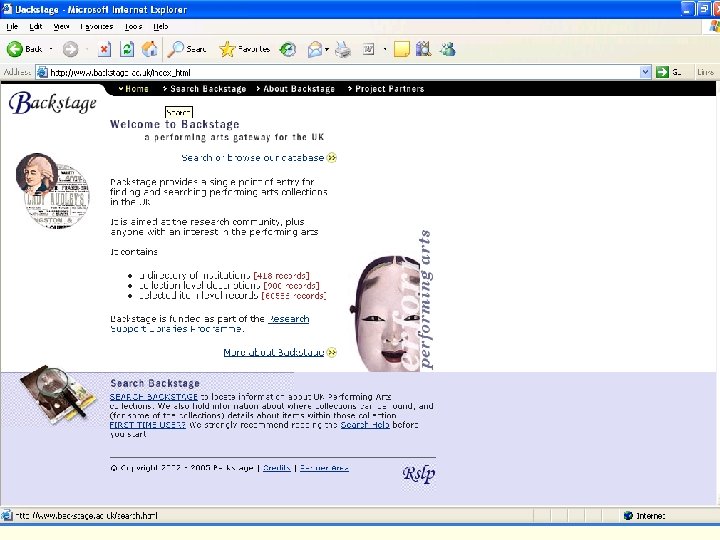Open the Mail button dropdown arrow
The height and width of the screenshot is (540, 720).
pyautogui.click(x=326, y=49)
